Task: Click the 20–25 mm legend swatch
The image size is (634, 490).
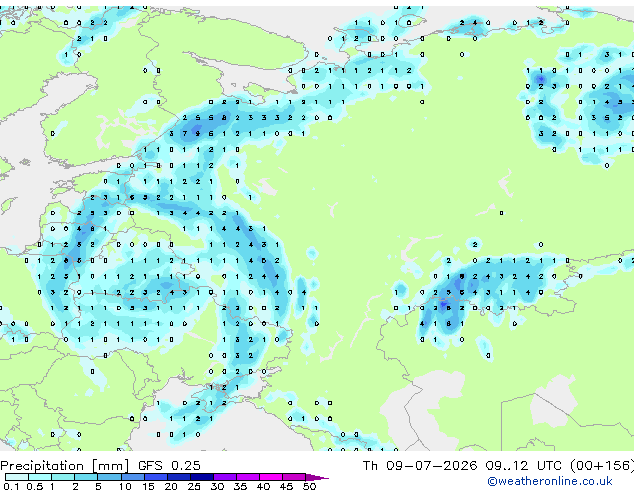Action: 178,477
